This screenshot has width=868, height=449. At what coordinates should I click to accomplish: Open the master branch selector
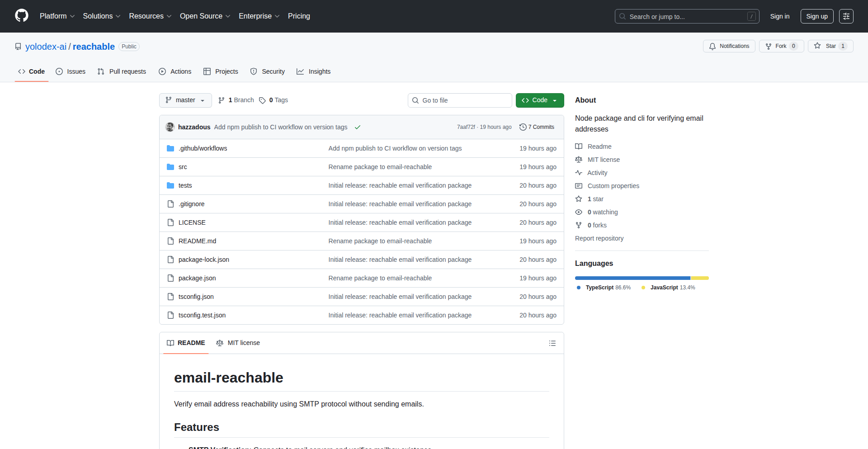(x=185, y=100)
